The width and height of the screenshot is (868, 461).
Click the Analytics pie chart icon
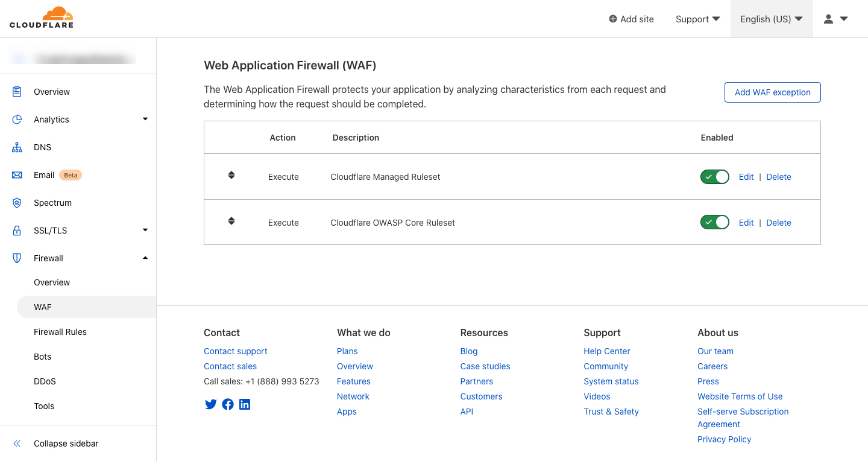(x=17, y=119)
